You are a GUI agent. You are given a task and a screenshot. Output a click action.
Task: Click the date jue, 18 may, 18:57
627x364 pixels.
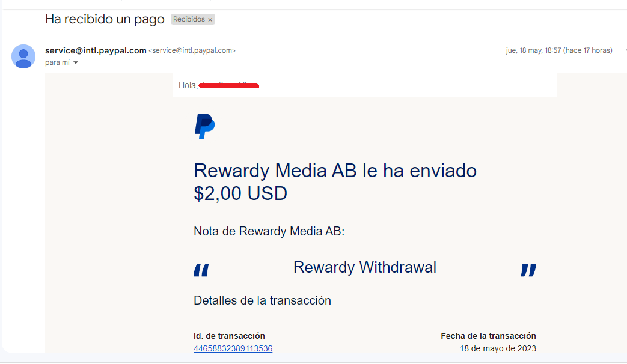[x=559, y=50]
